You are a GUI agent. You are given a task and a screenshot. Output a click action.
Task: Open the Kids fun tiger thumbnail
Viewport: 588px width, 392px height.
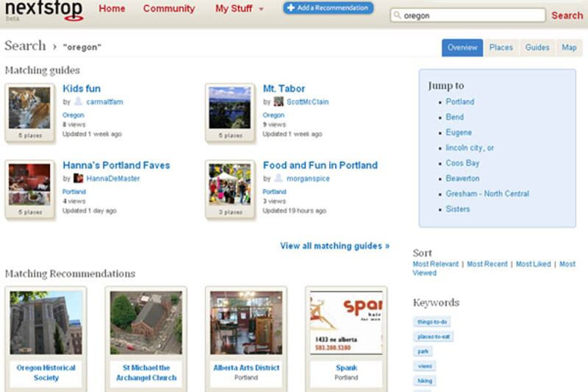point(29,108)
